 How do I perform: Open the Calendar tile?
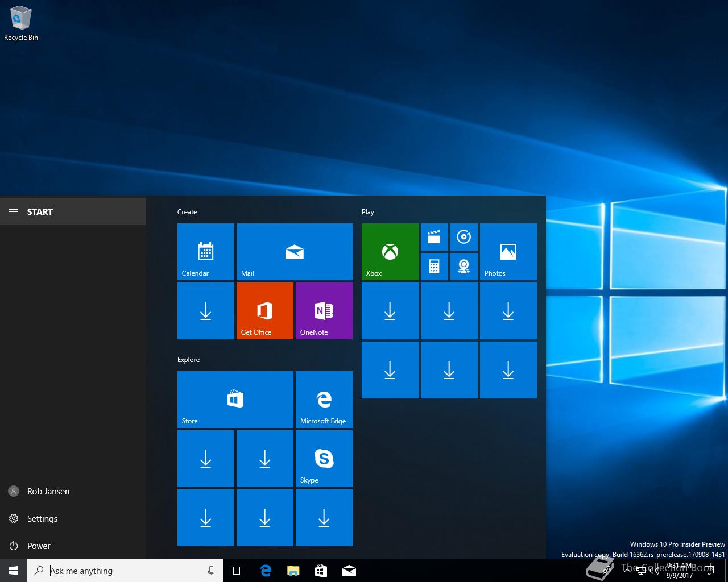206,252
